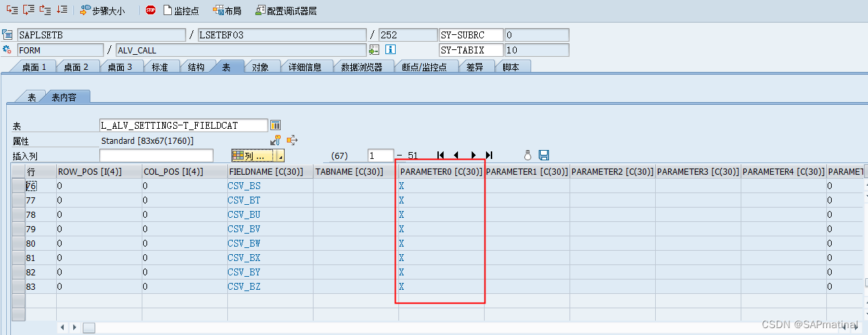
Task: Open the 脚本 tab
Action: pos(511,67)
